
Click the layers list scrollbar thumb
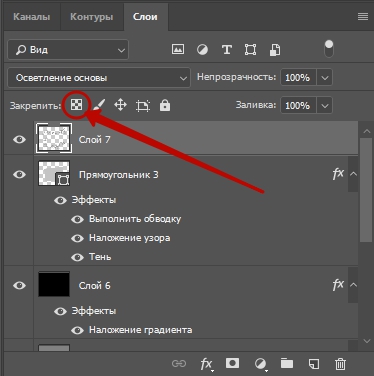coord(366,190)
